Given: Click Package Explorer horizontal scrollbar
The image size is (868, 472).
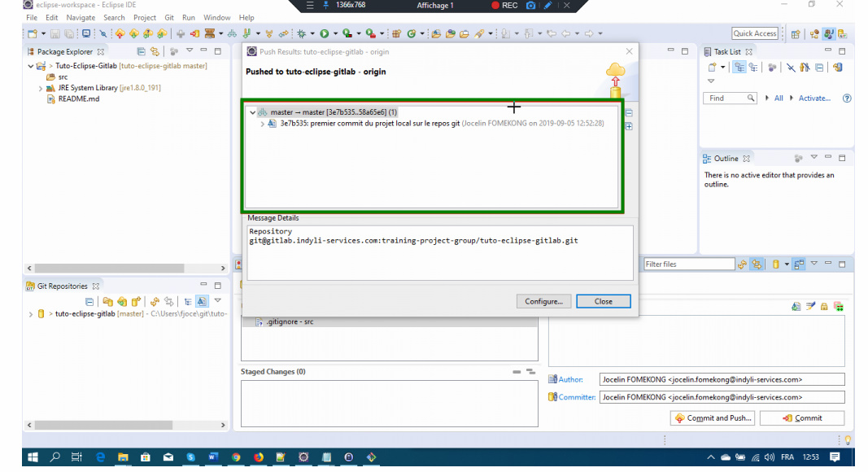Looking at the screenshot, I should pos(127,268).
